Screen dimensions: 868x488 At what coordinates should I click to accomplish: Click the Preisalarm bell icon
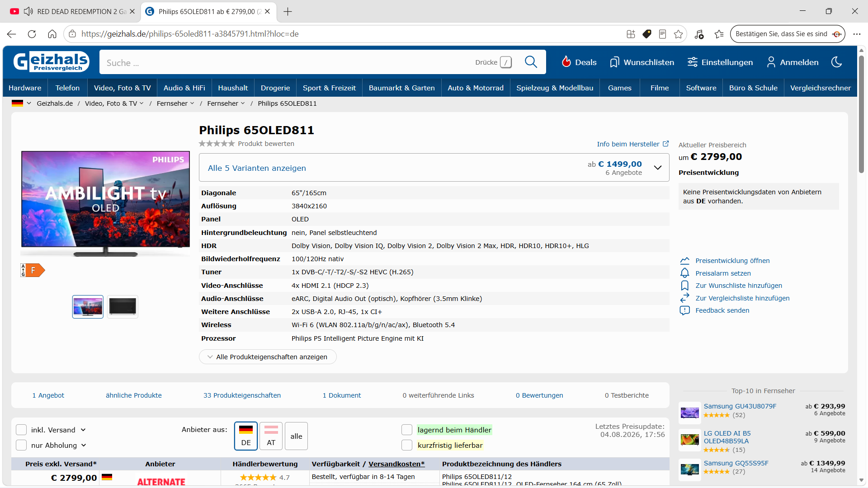(684, 273)
